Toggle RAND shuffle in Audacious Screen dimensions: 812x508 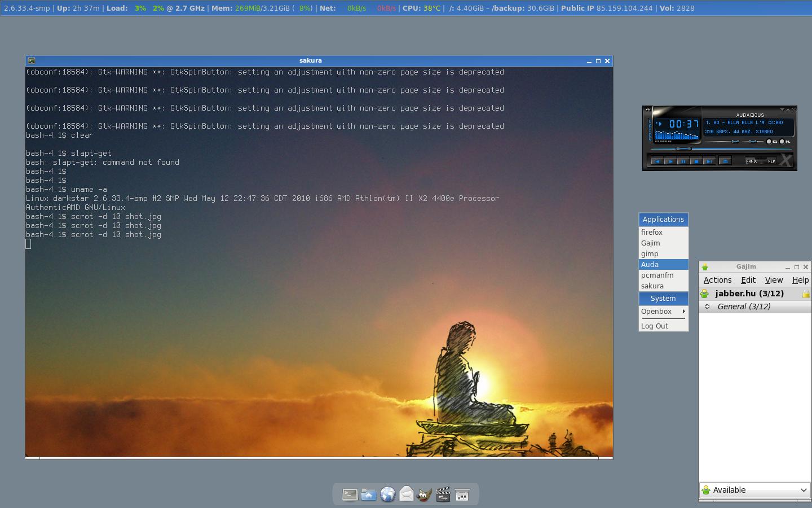[752, 161]
